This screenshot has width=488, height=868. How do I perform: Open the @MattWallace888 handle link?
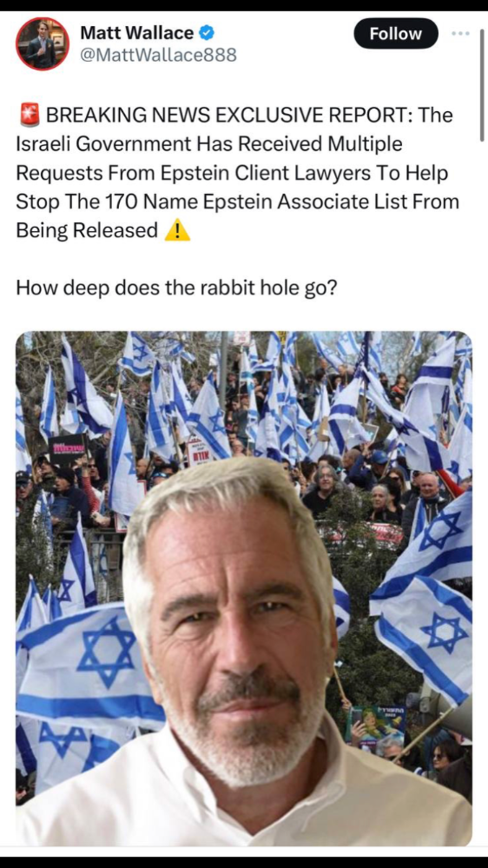(x=159, y=56)
